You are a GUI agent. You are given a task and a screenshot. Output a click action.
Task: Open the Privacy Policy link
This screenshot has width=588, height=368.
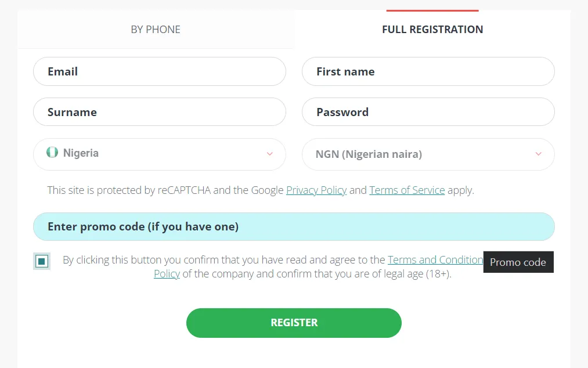(x=316, y=190)
